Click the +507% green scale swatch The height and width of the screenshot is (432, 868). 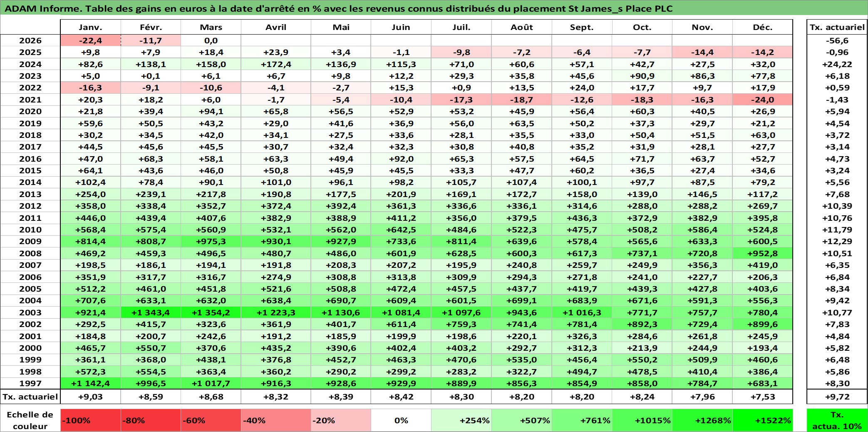point(522,420)
